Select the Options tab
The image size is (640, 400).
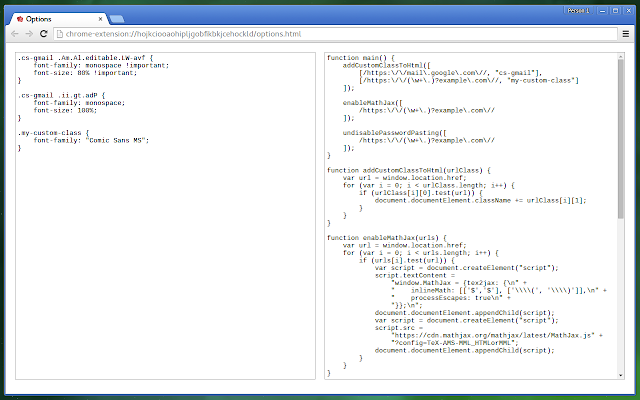59,19
